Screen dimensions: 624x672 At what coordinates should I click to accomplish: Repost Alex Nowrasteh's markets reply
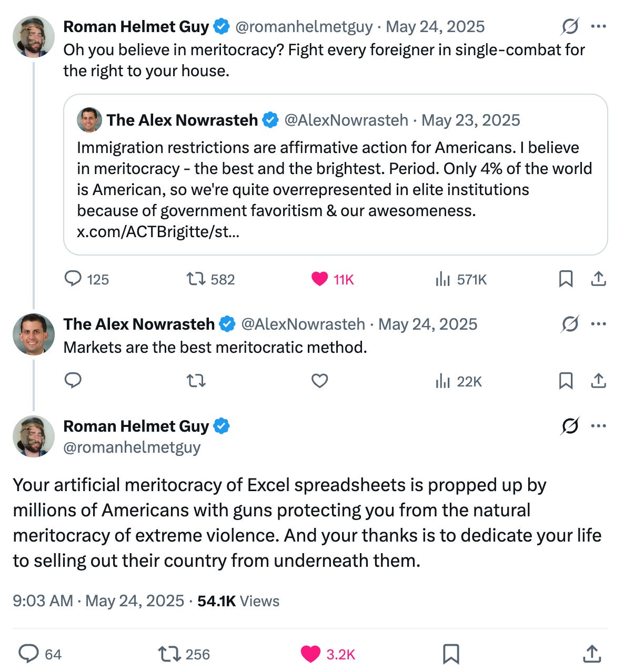[196, 381]
